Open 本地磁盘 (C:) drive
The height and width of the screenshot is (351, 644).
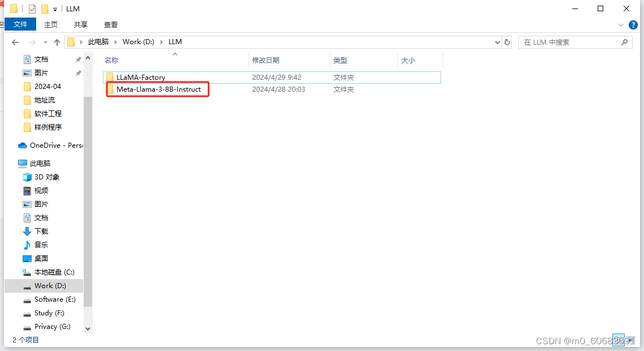coord(54,272)
